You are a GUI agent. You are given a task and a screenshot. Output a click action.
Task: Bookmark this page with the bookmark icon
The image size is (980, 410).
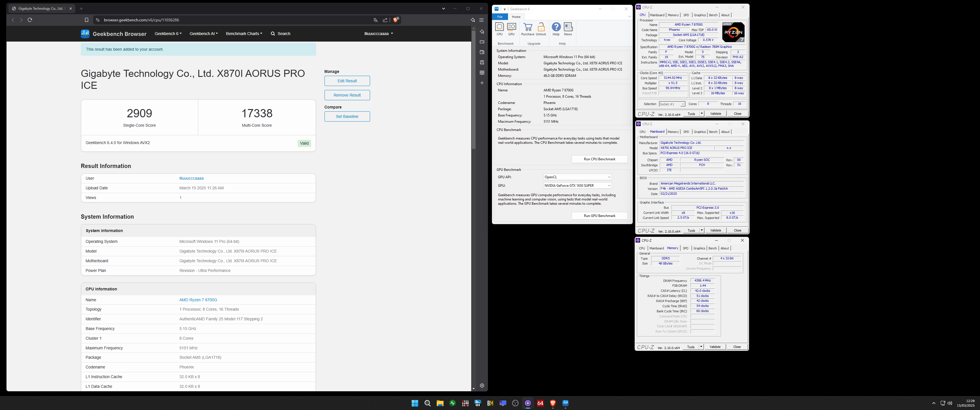click(86, 20)
